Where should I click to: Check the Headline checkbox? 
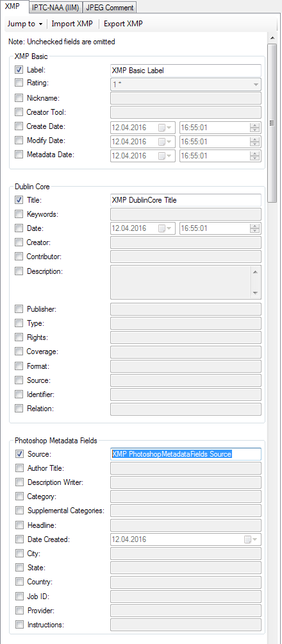pos(19,525)
